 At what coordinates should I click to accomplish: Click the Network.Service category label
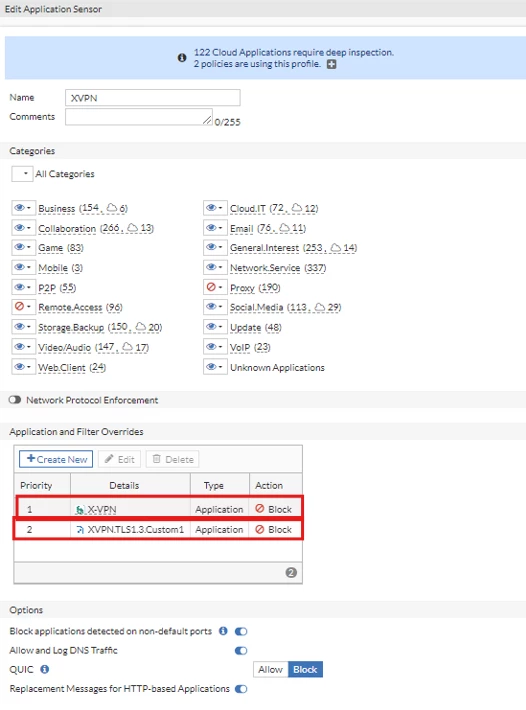point(265,268)
